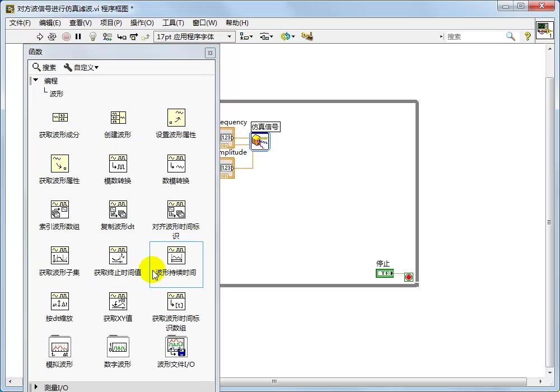Click the context help question mark button
Screen dimensions: 560x392
coord(526,36)
